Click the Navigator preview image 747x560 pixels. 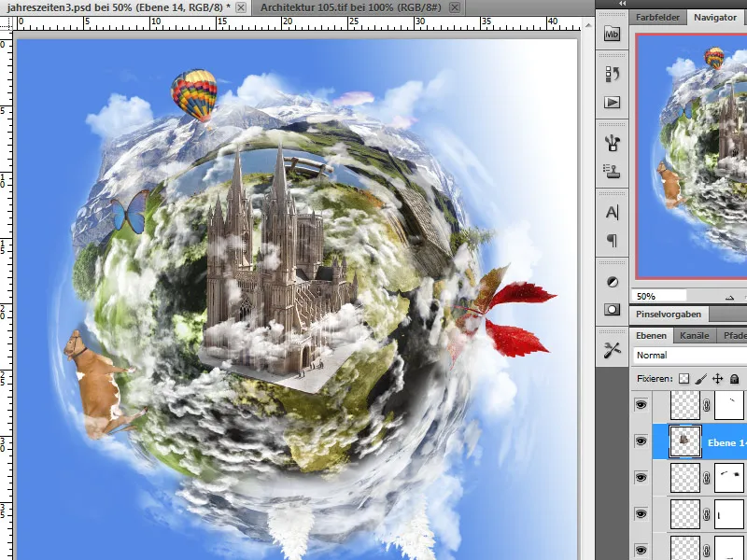click(x=692, y=156)
